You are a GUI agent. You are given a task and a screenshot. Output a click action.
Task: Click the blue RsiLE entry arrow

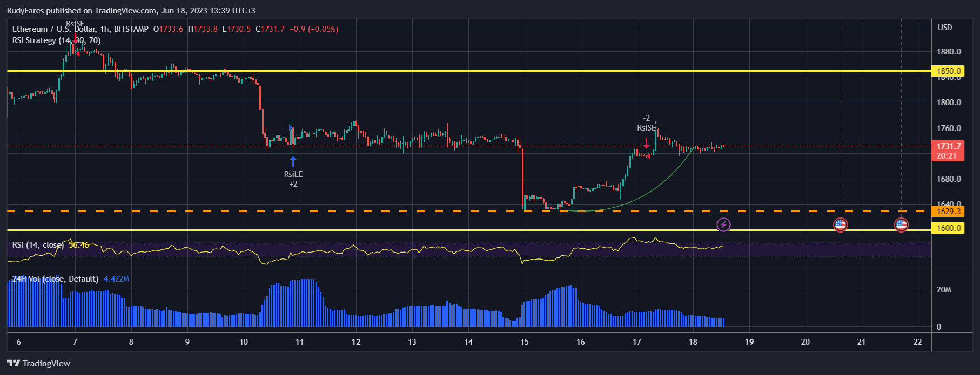coord(293,161)
